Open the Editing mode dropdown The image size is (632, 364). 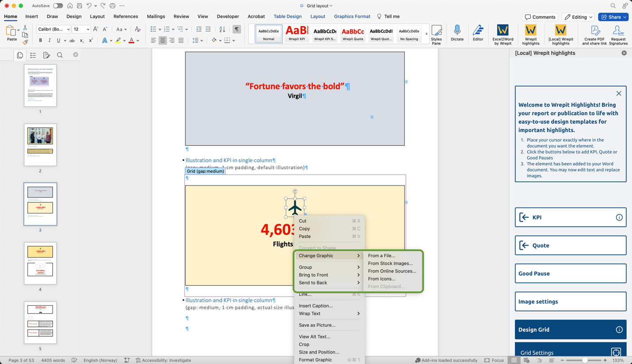(578, 17)
